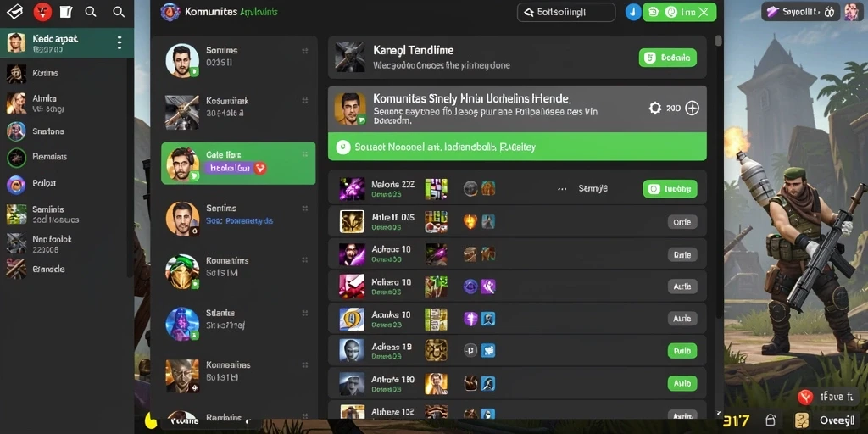The width and height of the screenshot is (868, 434).
Task: Open the Konneaiitas community entry
Action: click(238, 376)
